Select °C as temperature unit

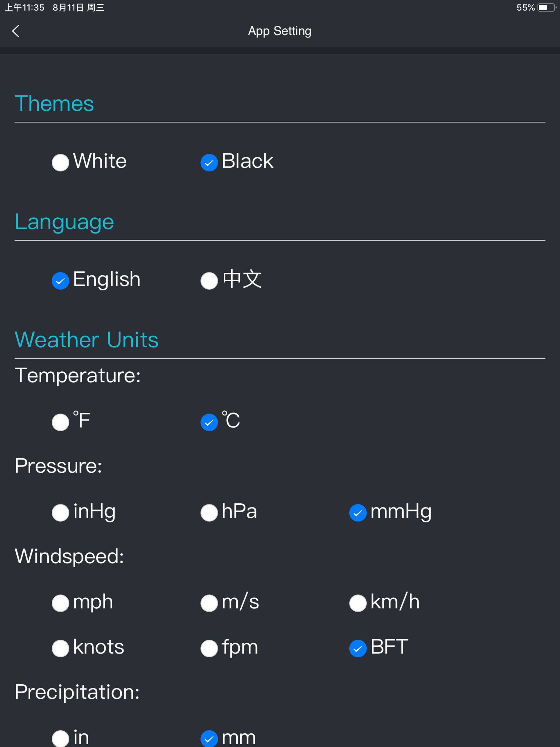click(209, 422)
